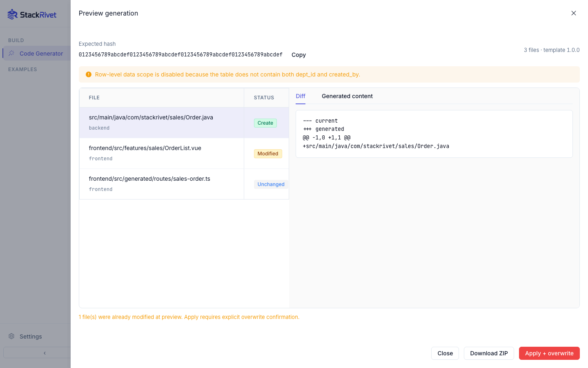
Task: Click the '+++ generated' diff line
Action: (x=323, y=129)
